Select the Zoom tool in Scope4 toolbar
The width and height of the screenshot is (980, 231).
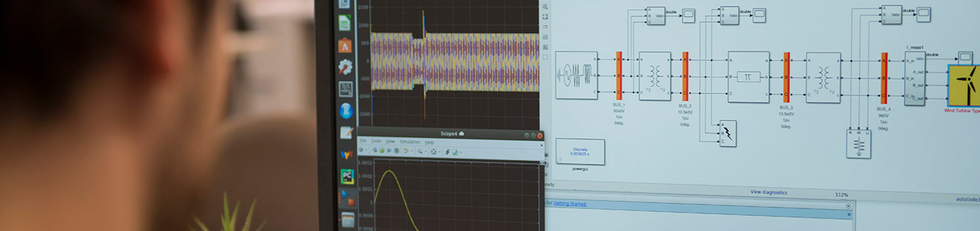[420, 151]
